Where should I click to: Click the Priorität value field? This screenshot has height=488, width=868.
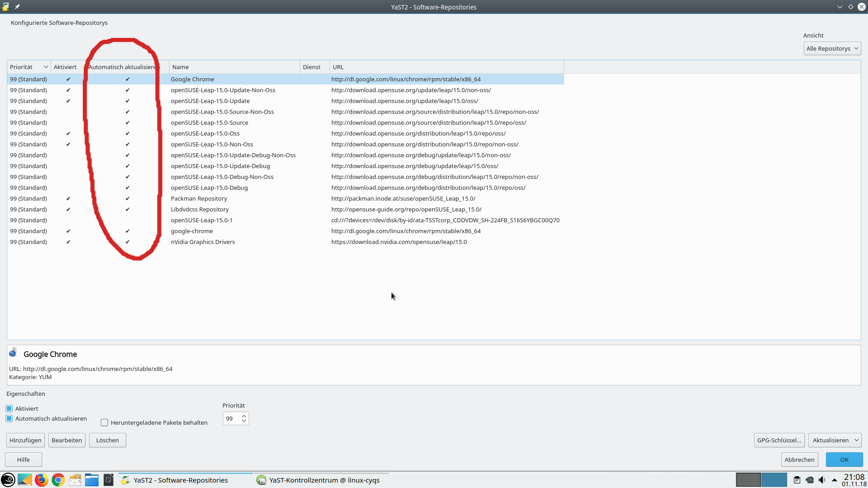coord(231,418)
